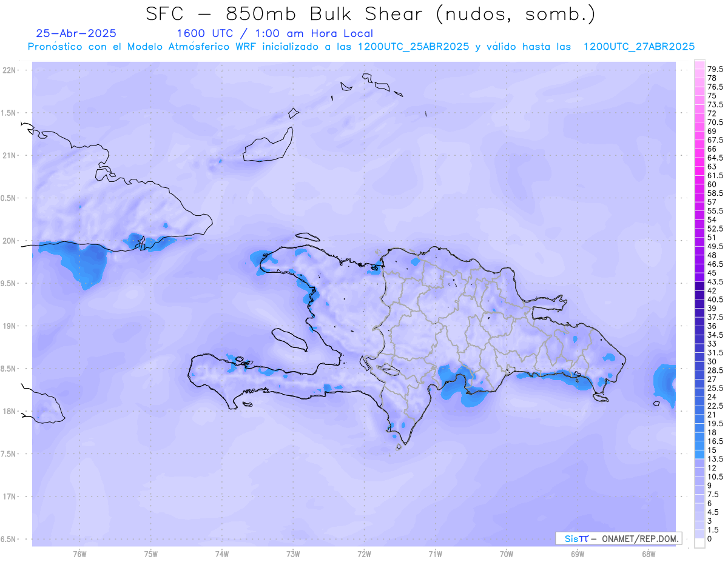Click the "22N" latitude label
The height and width of the screenshot is (562, 728).
tap(9, 70)
